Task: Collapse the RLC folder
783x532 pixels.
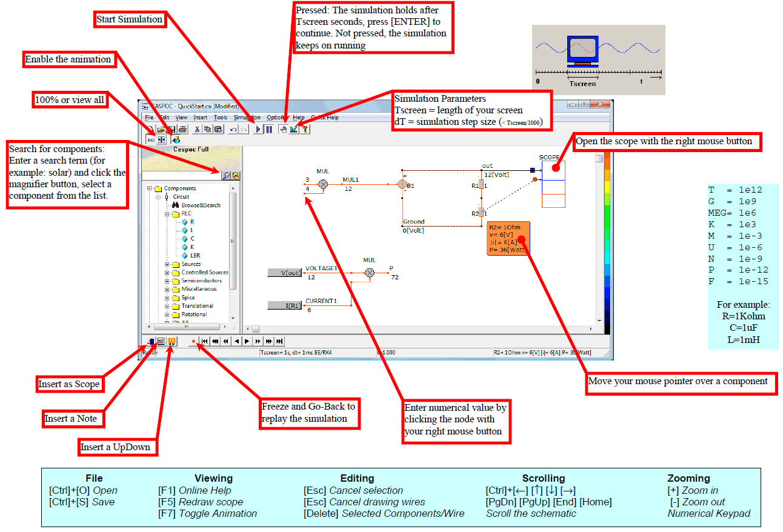Action: click(167, 214)
